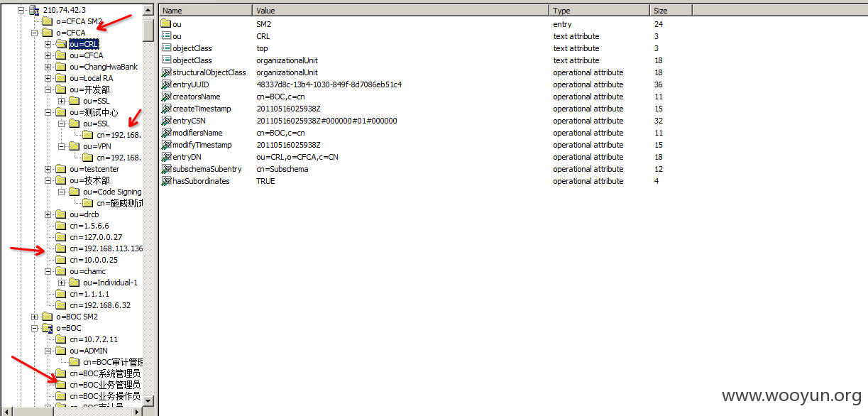Select the cn=BOC系统管理员 entry
This screenshot has height=416, width=868.
105,373
